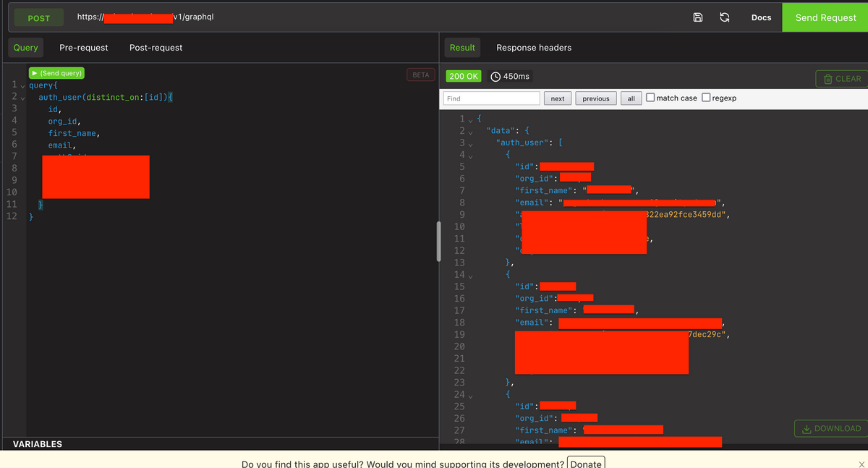Image resolution: width=868 pixels, height=468 pixels.
Task: Switch to the Pre-request tab
Action: tap(84, 48)
